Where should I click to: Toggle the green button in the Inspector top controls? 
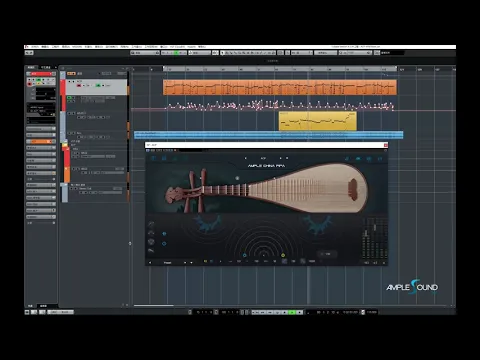39,79
